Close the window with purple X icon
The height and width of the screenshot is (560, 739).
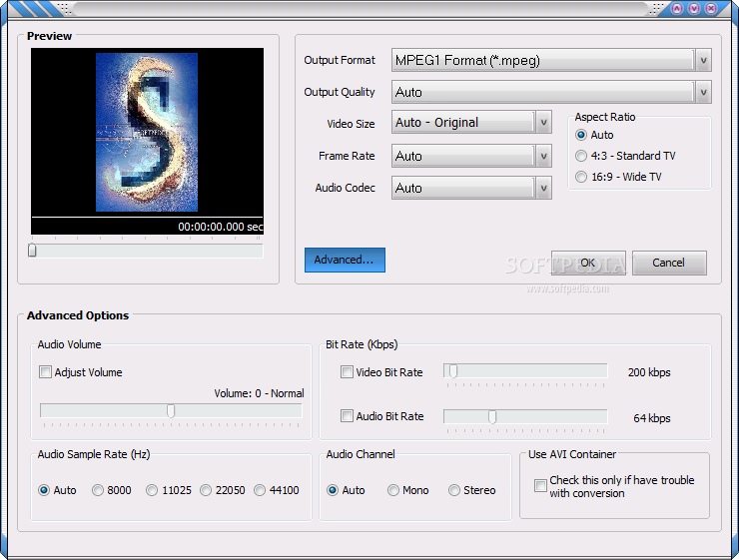[x=711, y=8]
